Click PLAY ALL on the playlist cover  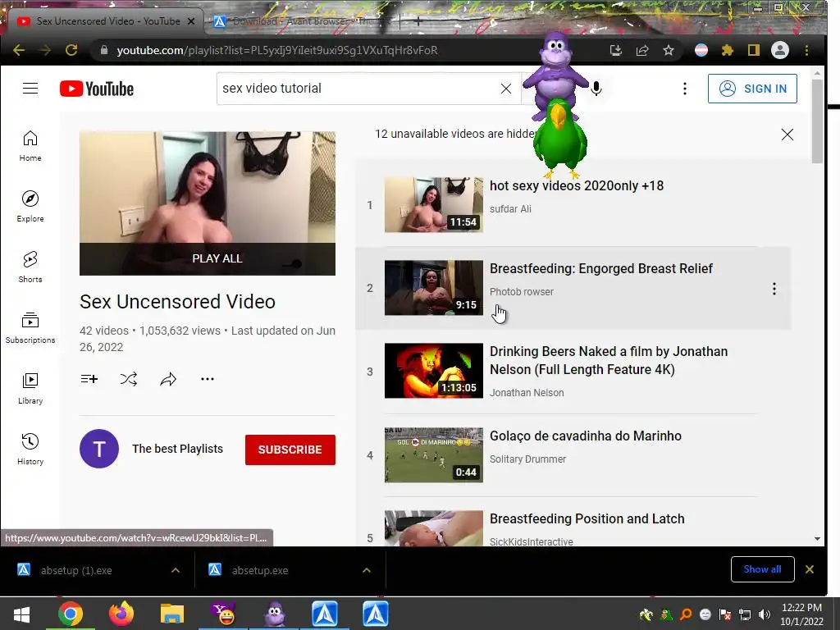pyautogui.click(x=217, y=258)
